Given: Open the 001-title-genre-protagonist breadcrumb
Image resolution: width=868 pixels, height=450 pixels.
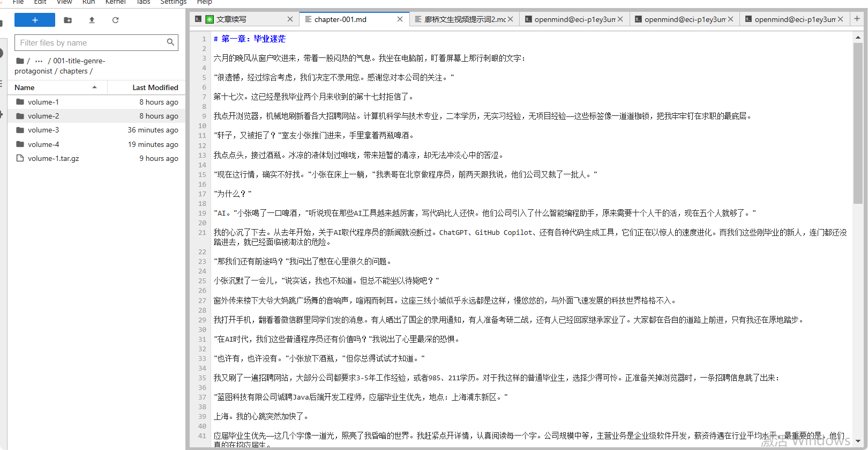Looking at the screenshot, I should pos(59,66).
